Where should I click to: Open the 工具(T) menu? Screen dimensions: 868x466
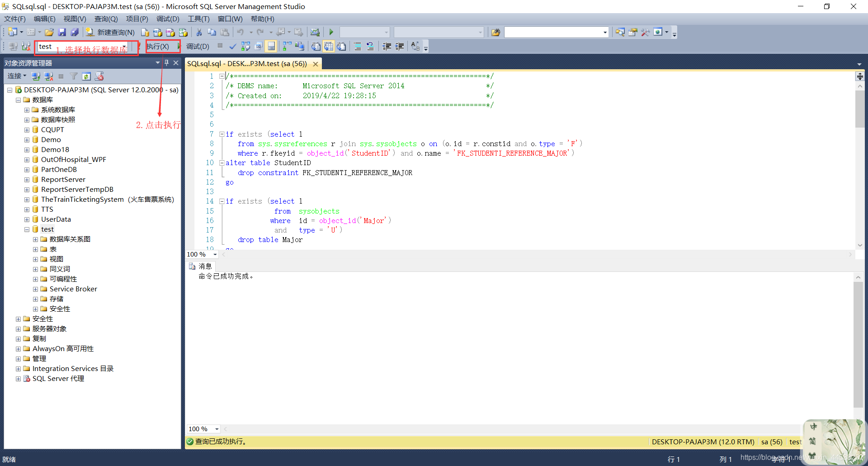click(x=198, y=19)
